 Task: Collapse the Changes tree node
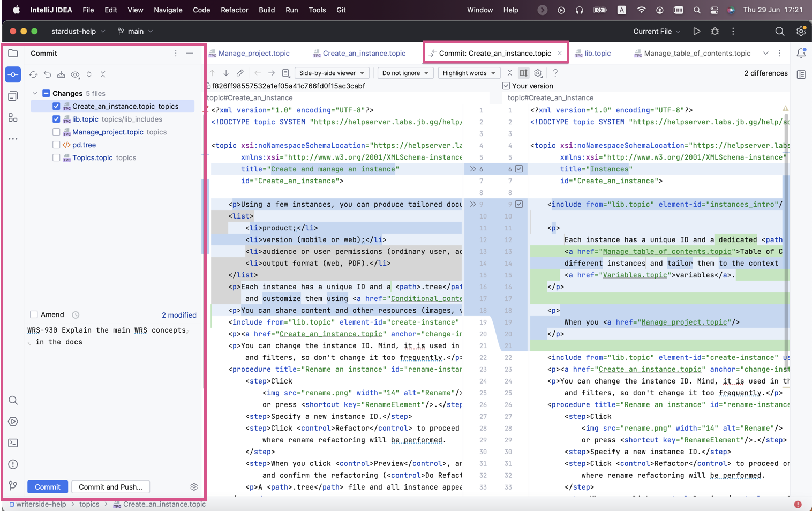[x=35, y=93]
